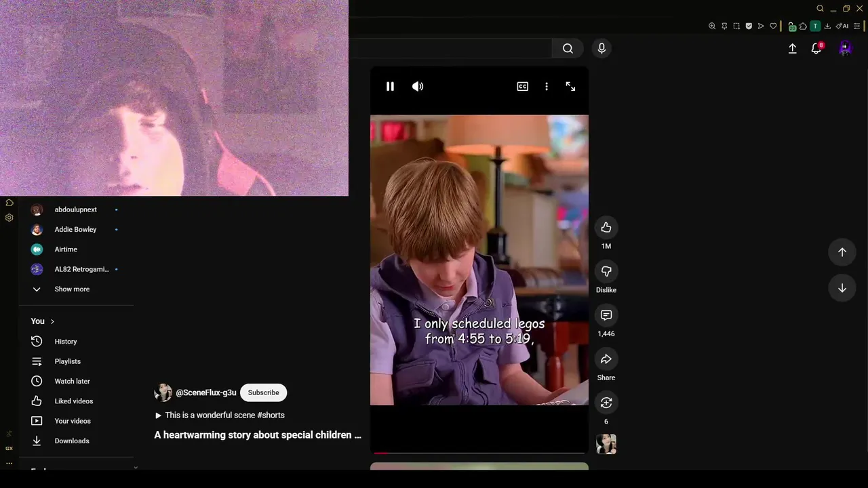Image resolution: width=868 pixels, height=488 pixels.
Task: Expand the Short to fullscreen
Action: (x=570, y=86)
